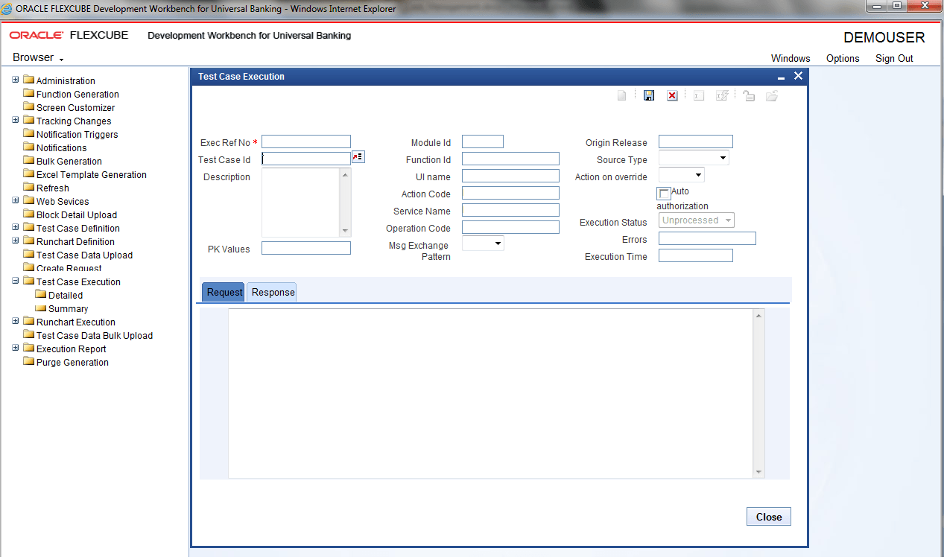Click the Internet Explorer icon in title bar
944x560 pixels.
(7, 9)
